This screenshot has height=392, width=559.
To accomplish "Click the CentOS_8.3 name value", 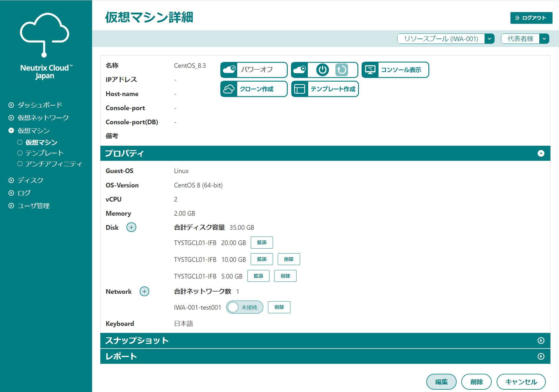I will coord(190,66).
